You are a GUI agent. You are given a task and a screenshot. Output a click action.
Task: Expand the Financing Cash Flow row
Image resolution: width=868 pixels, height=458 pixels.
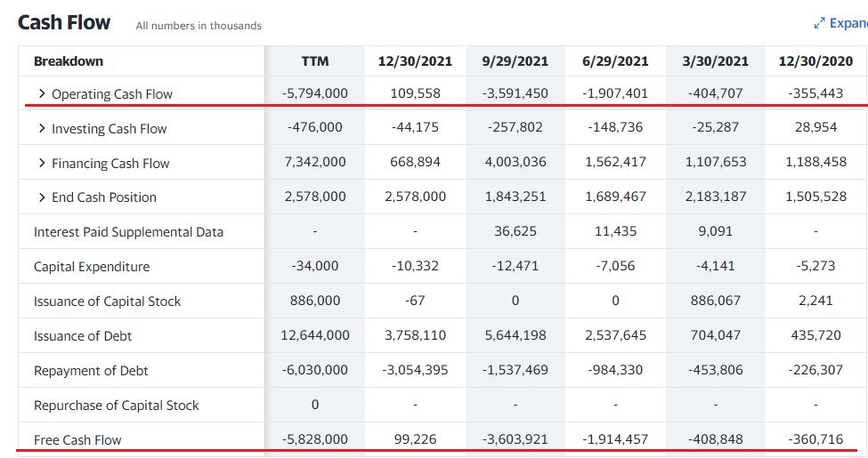42,163
